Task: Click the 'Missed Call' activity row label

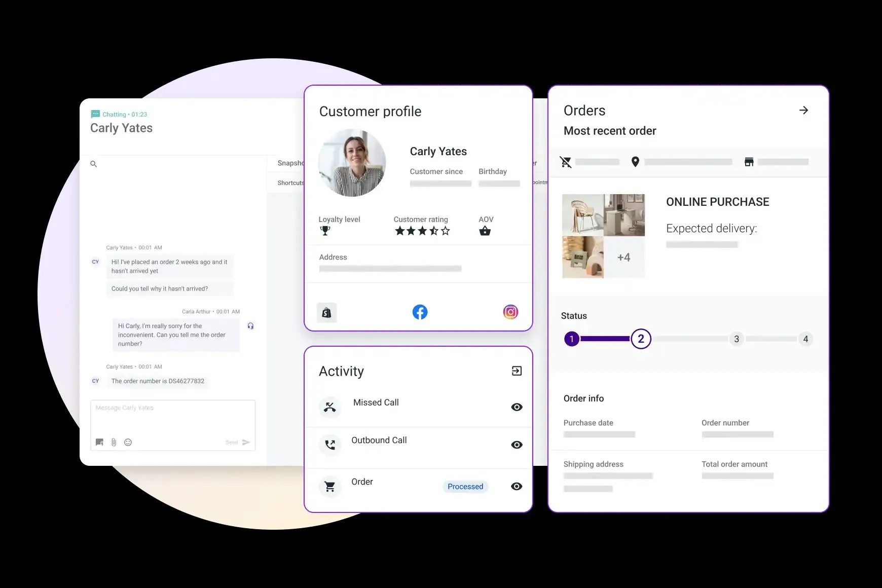Action: pyautogui.click(x=376, y=402)
